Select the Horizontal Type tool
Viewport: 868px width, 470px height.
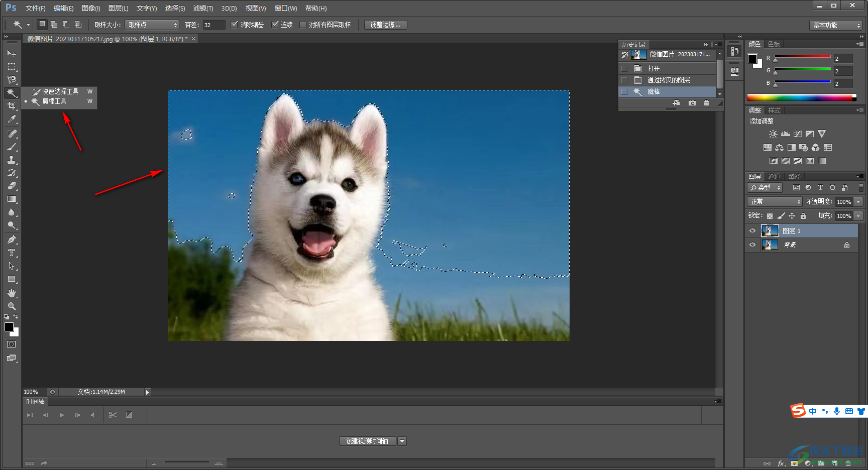click(x=11, y=253)
